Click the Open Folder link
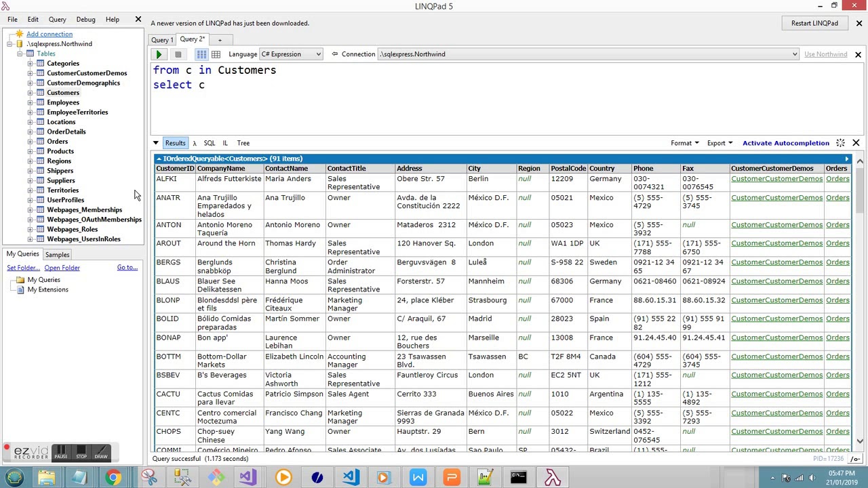This screenshot has height=488, width=868. pos(62,268)
